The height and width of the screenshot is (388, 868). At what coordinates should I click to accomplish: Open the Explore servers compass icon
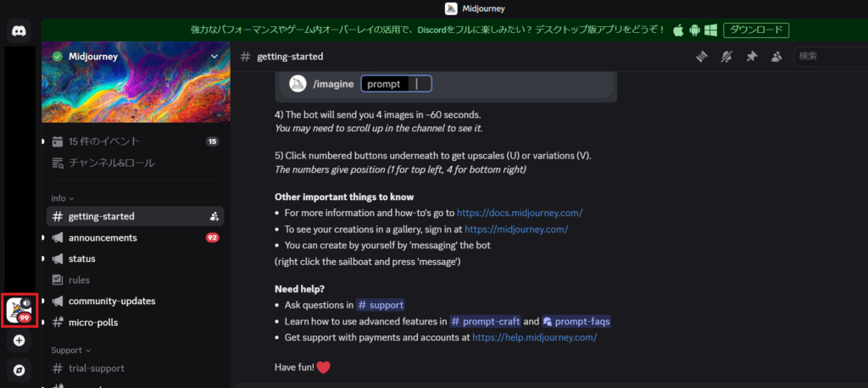pos(19,369)
